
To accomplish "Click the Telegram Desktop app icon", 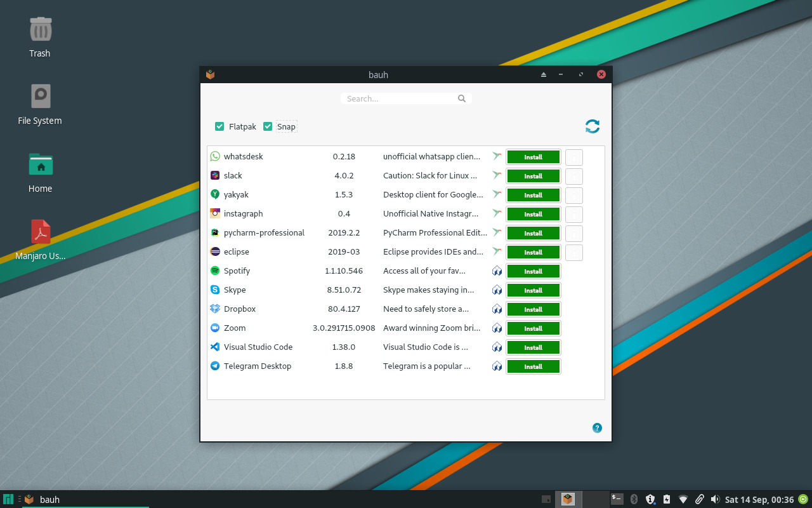I will click(215, 366).
